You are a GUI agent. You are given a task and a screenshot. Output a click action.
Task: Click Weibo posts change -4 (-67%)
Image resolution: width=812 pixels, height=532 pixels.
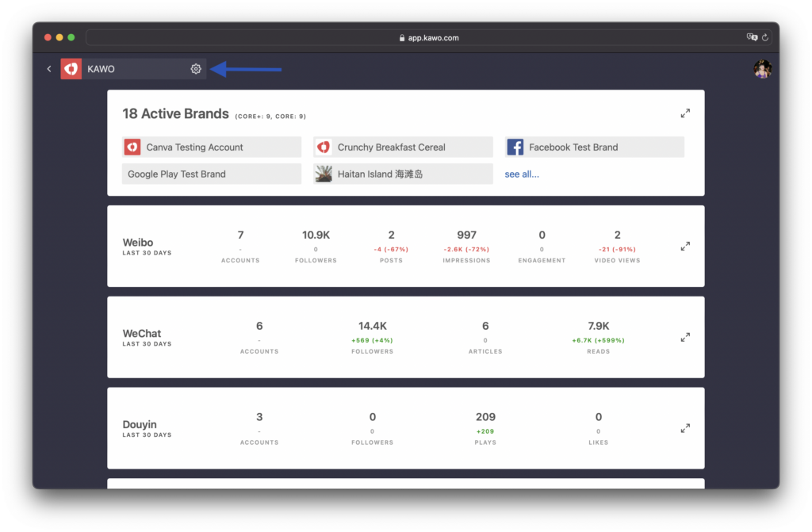pos(391,249)
